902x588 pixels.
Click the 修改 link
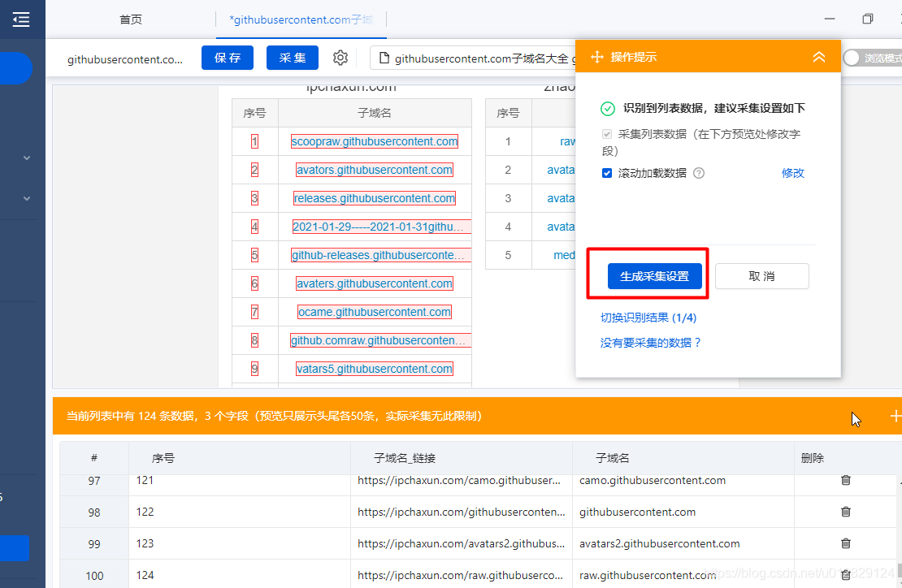click(x=792, y=173)
